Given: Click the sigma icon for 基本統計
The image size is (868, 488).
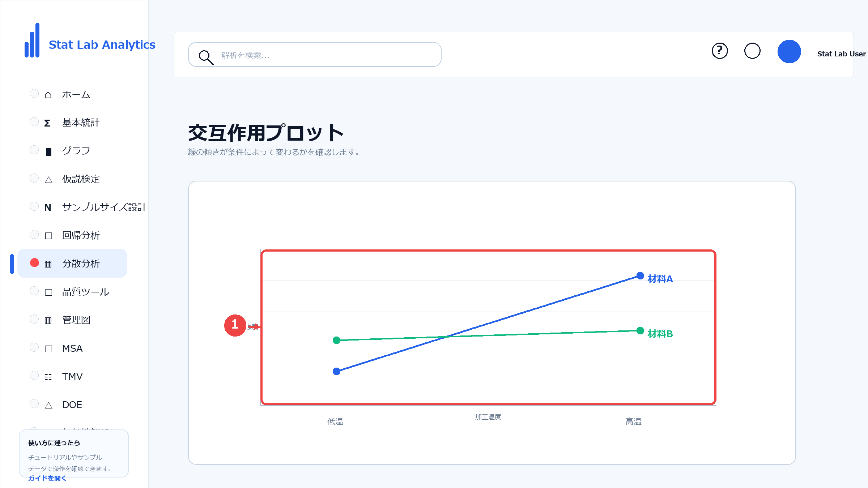Looking at the screenshot, I should 47,123.
